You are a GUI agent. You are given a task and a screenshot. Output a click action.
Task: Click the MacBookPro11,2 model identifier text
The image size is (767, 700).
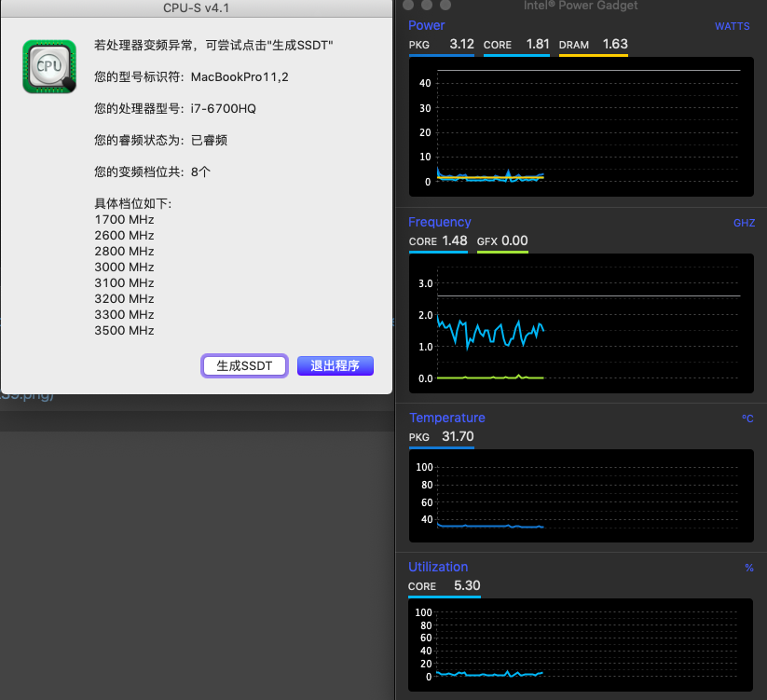coord(240,77)
